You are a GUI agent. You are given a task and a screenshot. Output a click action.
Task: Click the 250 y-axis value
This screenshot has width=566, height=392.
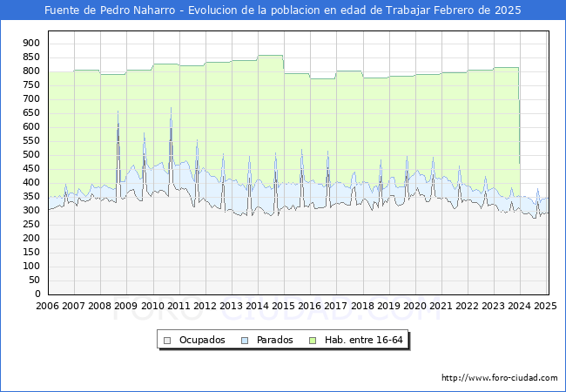pyautogui.click(x=31, y=225)
